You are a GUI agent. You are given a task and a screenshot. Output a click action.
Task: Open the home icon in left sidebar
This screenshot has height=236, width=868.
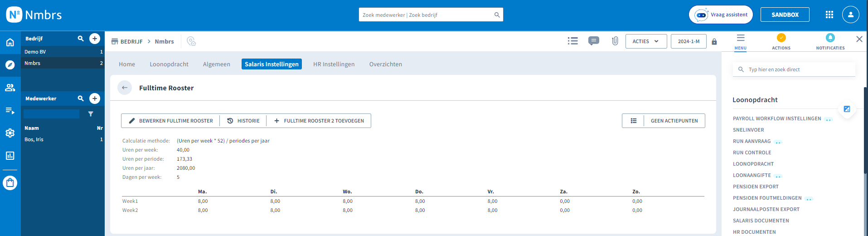click(10, 43)
